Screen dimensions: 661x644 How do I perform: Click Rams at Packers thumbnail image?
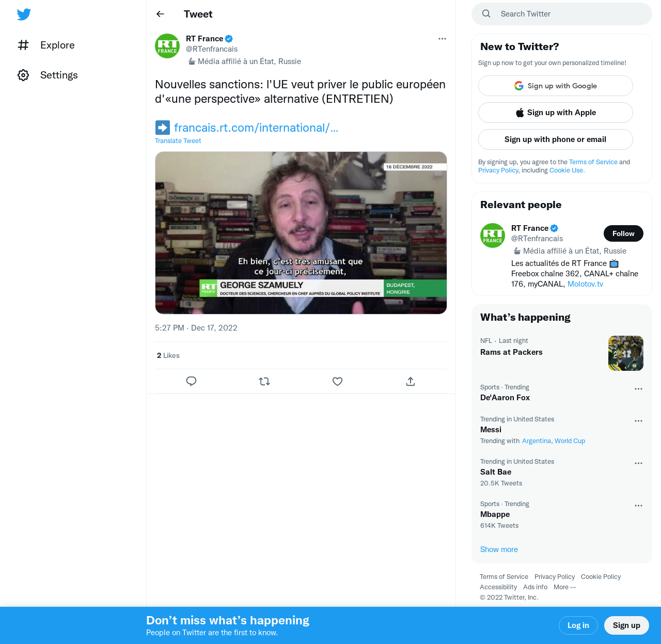[626, 353]
